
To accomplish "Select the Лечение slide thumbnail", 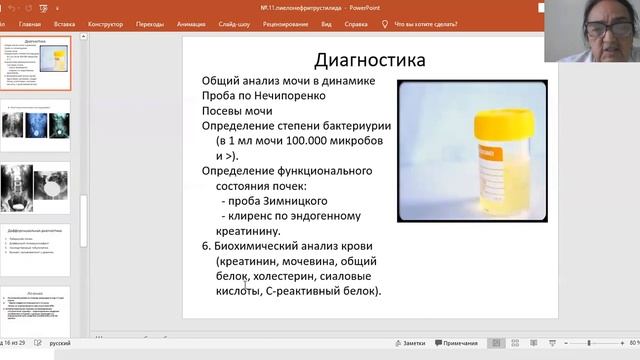I will click(x=36, y=311).
